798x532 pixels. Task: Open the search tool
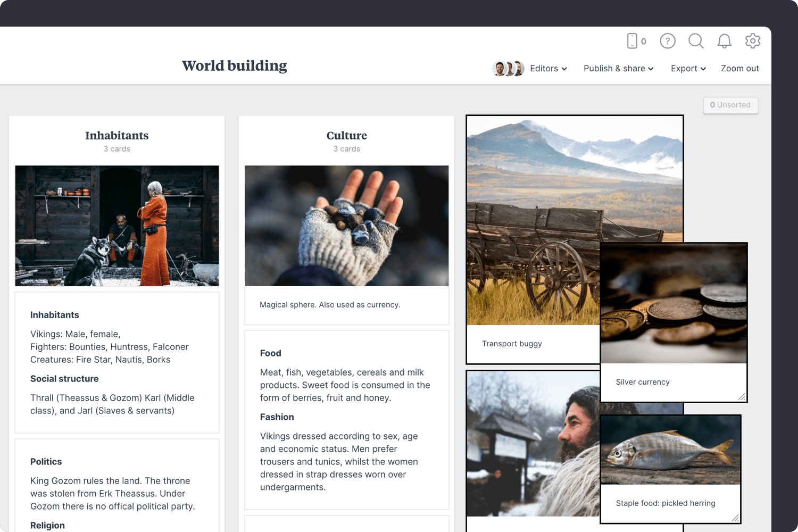tap(696, 41)
